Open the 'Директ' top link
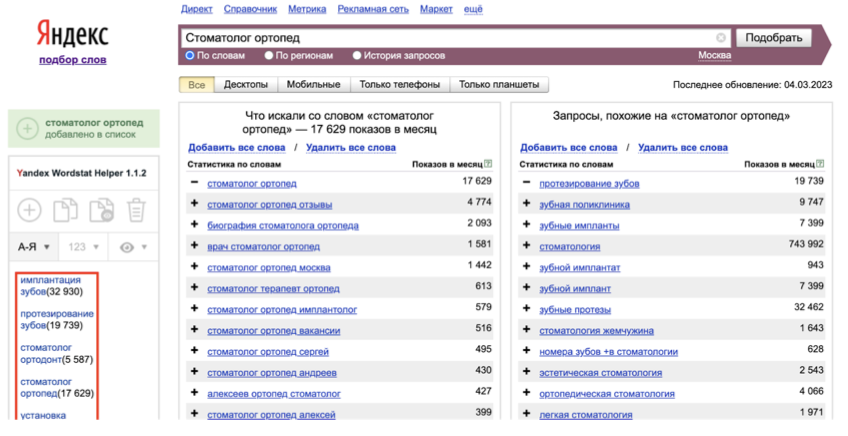 coord(197,9)
